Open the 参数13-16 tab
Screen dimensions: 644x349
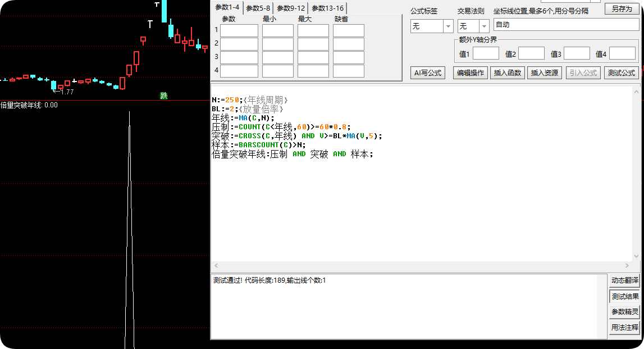tap(328, 8)
